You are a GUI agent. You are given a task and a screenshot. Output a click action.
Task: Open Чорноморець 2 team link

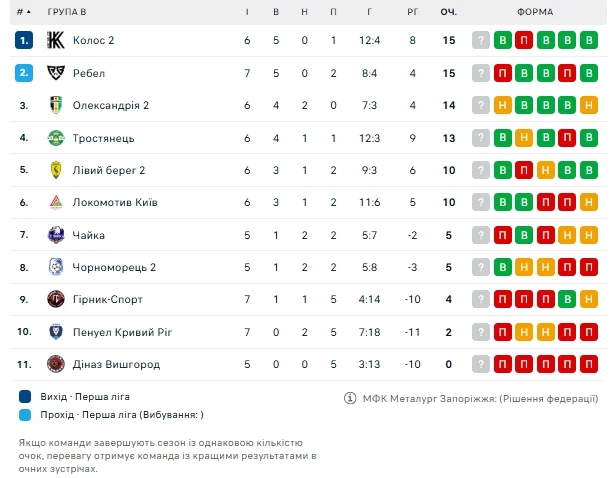[x=113, y=267]
